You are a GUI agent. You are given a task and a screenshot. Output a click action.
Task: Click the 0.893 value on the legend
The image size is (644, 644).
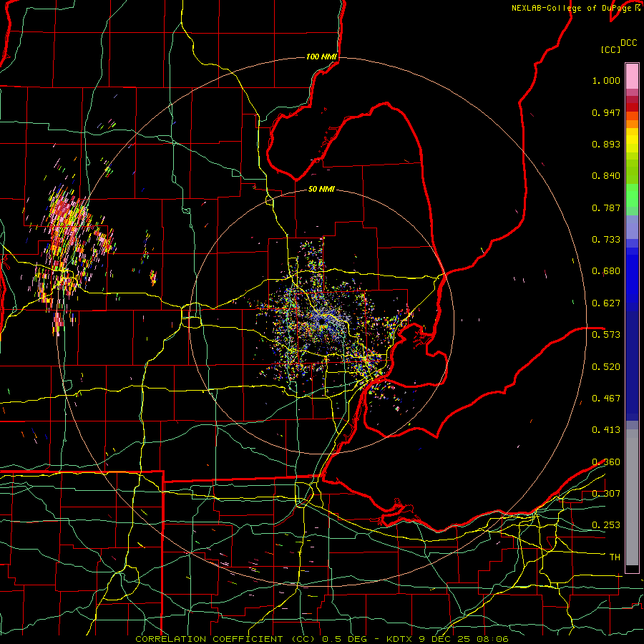pos(606,144)
